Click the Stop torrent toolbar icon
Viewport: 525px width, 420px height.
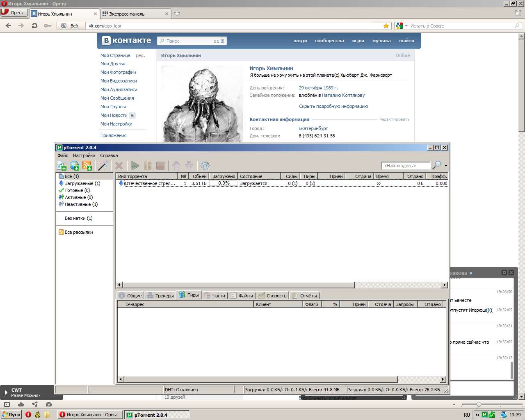[x=160, y=166]
